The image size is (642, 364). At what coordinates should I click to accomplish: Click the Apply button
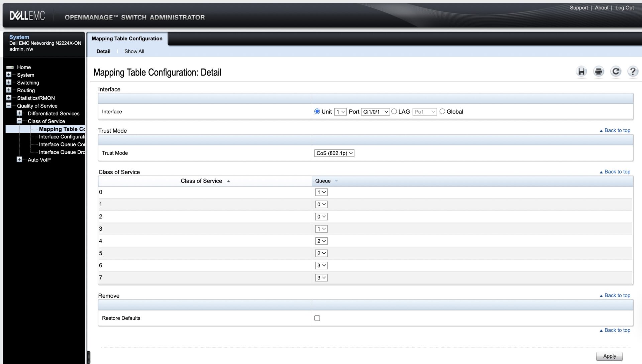[609, 356]
